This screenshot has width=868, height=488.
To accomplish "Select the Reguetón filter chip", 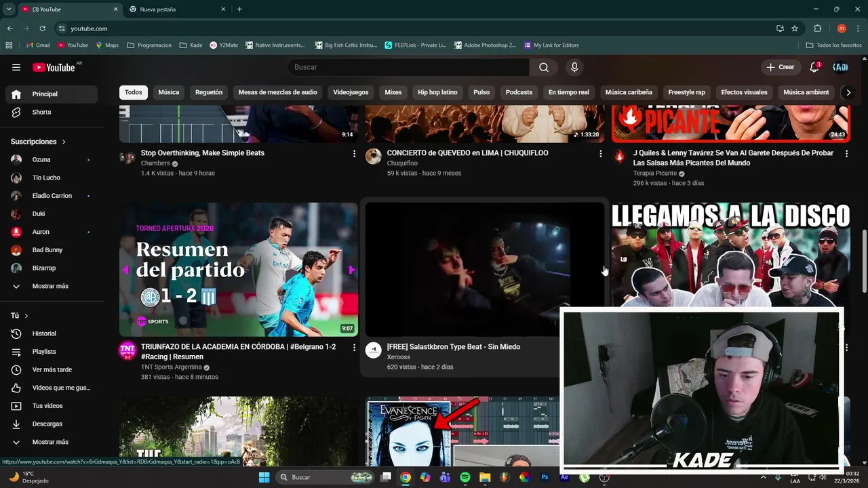I will pyautogui.click(x=209, y=92).
